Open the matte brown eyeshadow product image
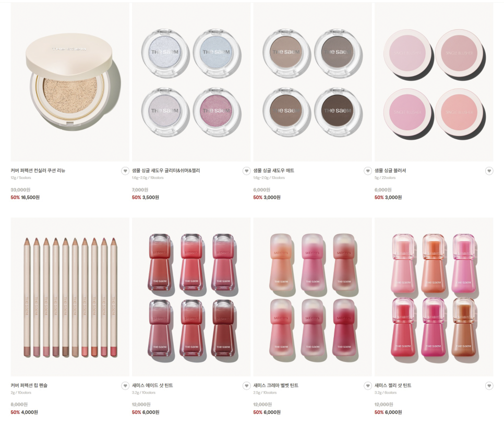This screenshot has height=426, width=504. click(313, 82)
